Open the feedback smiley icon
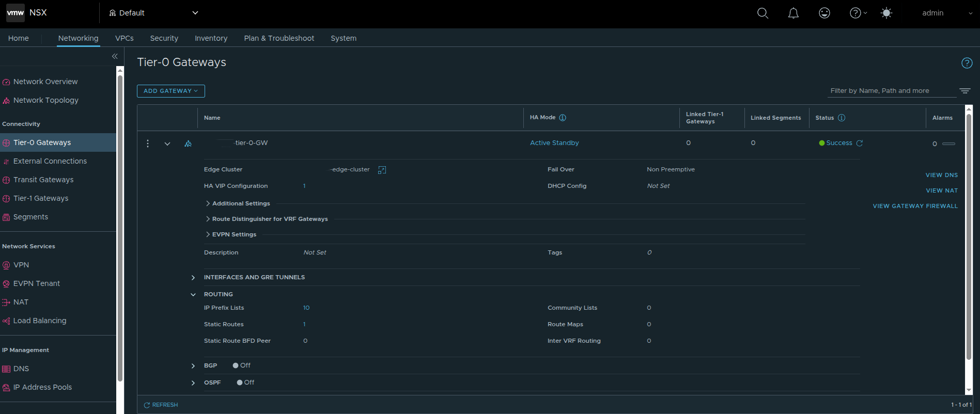 coord(825,13)
